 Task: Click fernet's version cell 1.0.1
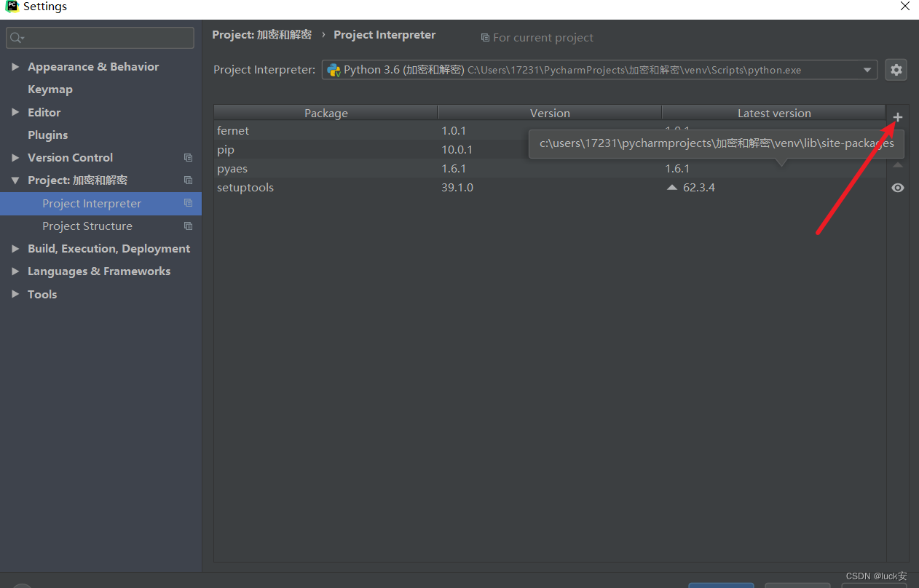pos(454,131)
